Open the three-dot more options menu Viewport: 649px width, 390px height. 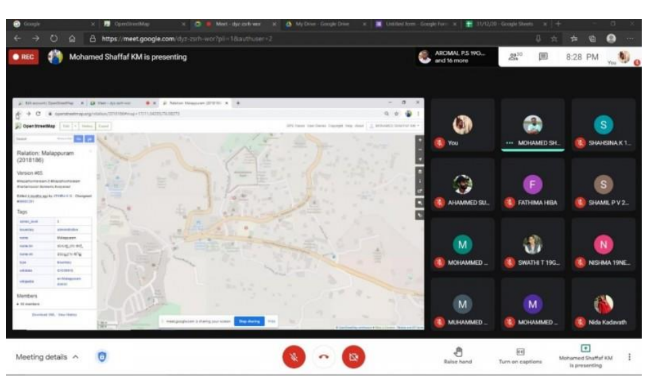pos(630,357)
